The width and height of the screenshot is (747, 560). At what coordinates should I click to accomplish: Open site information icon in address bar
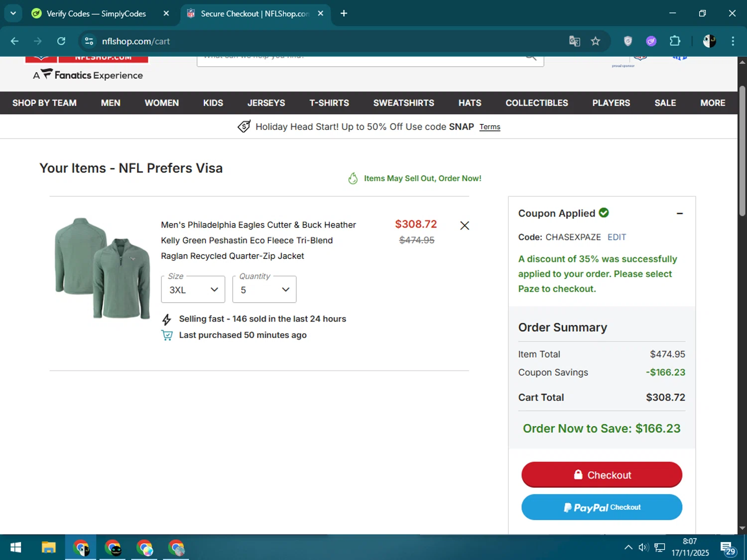(x=89, y=41)
